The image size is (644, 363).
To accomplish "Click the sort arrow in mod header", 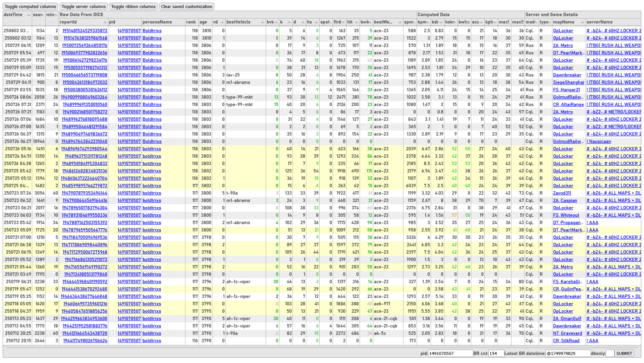I will click(x=536, y=22).
